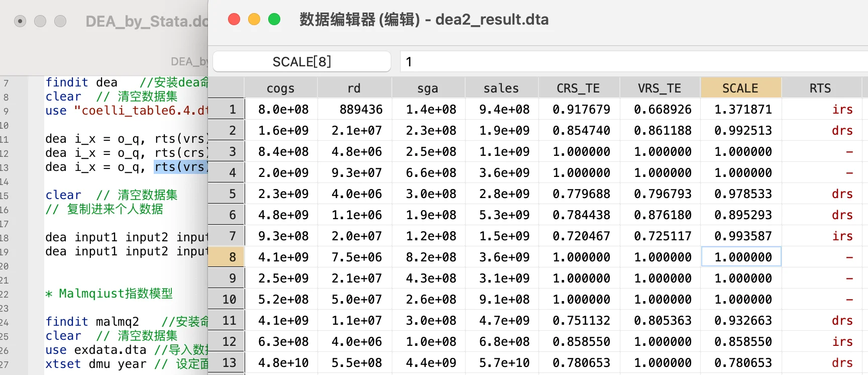Click 'dea i_x = o_q, rts(crs' line

pyautogui.click(x=127, y=153)
